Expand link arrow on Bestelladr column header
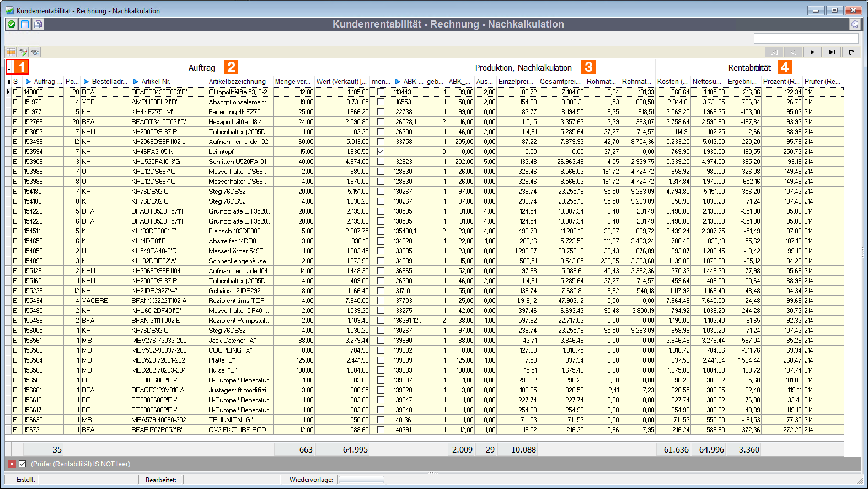Image resolution: width=868 pixels, height=489 pixels. [x=86, y=82]
